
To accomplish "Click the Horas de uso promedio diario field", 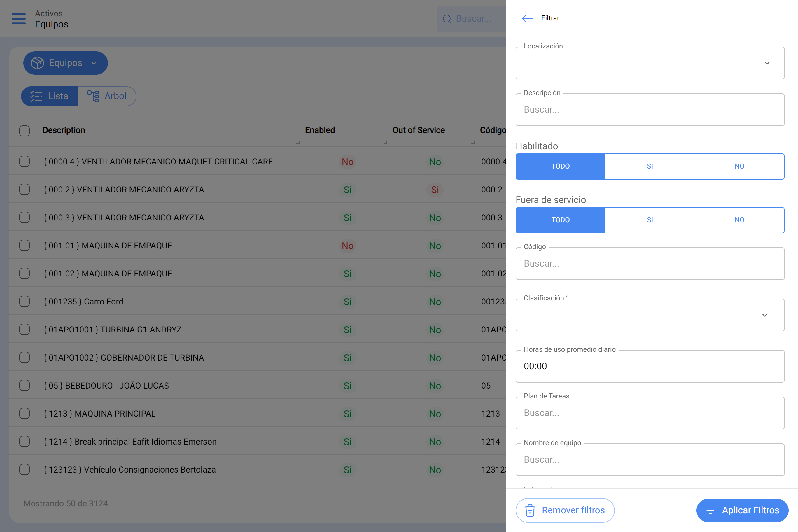I will (x=650, y=366).
